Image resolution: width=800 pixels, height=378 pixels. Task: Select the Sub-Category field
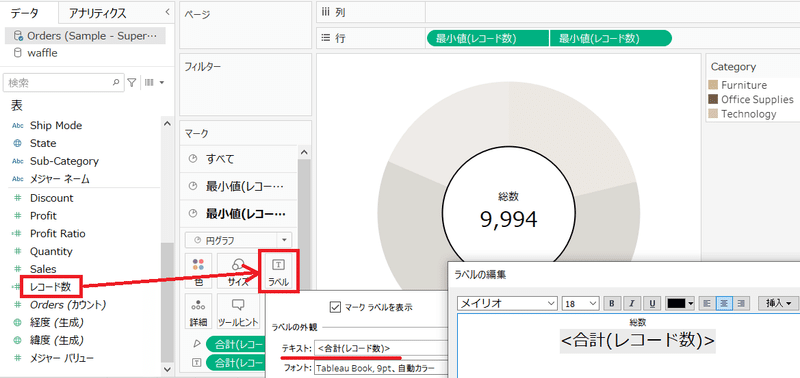64,161
